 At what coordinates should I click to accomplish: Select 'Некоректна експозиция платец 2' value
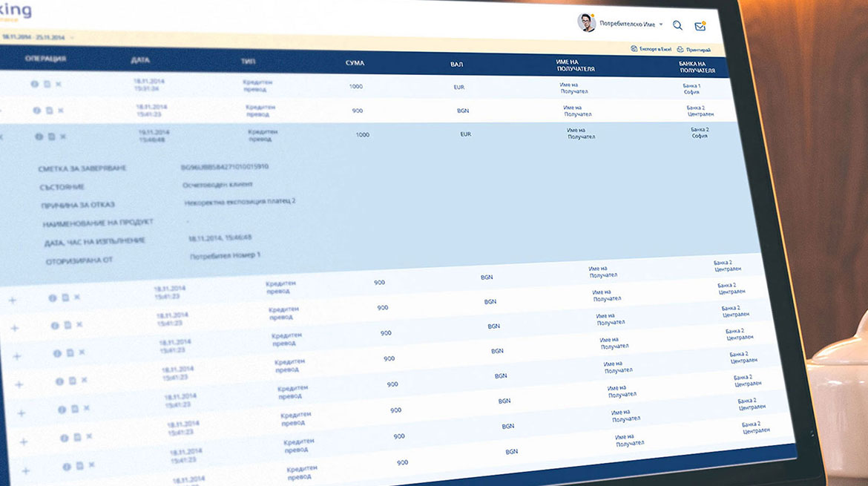pyautogui.click(x=240, y=202)
